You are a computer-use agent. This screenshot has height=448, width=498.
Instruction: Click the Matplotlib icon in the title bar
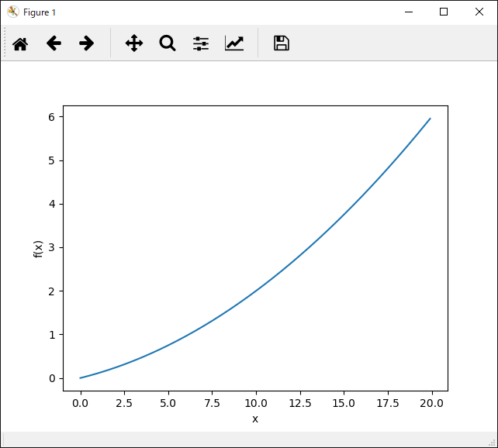[x=12, y=12]
